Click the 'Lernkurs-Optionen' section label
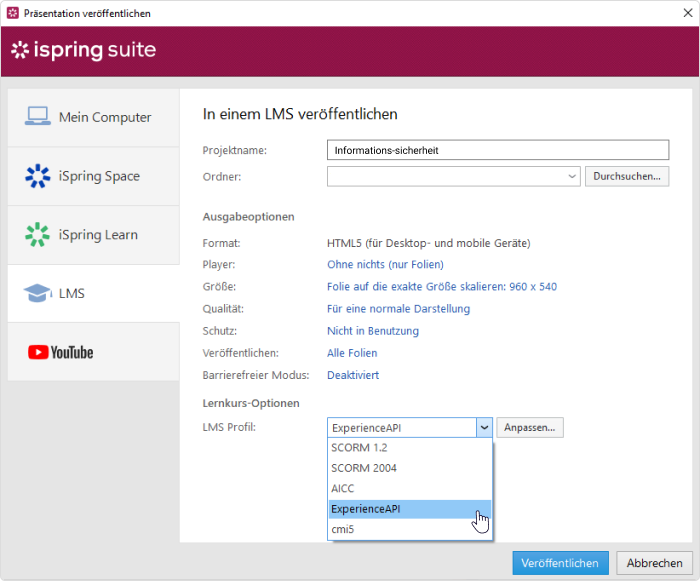The image size is (700, 581). 251,403
